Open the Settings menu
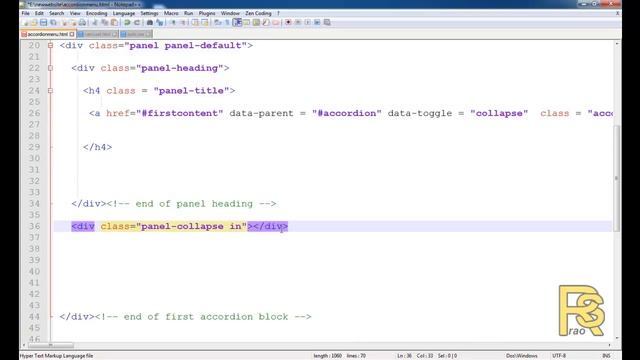 coord(149,13)
